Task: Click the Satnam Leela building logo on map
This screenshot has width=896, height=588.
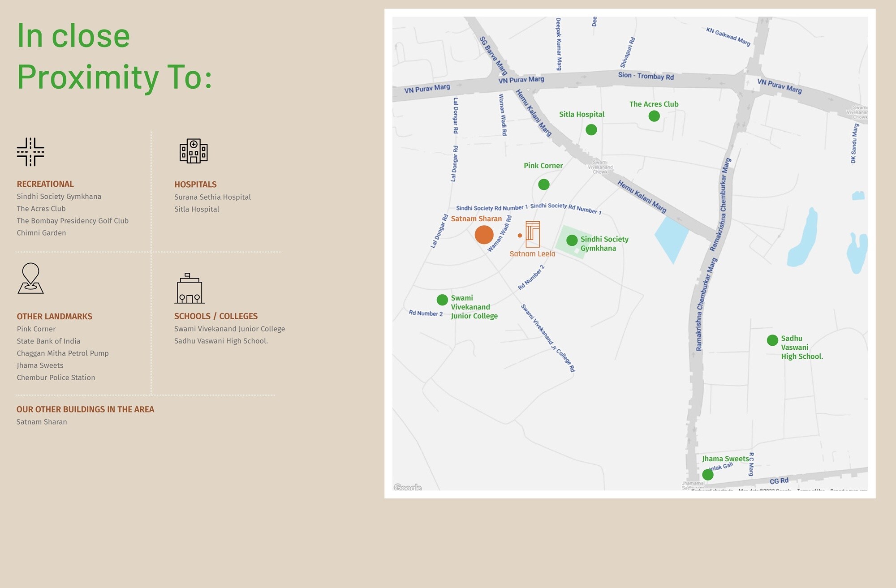Action: [x=533, y=234]
